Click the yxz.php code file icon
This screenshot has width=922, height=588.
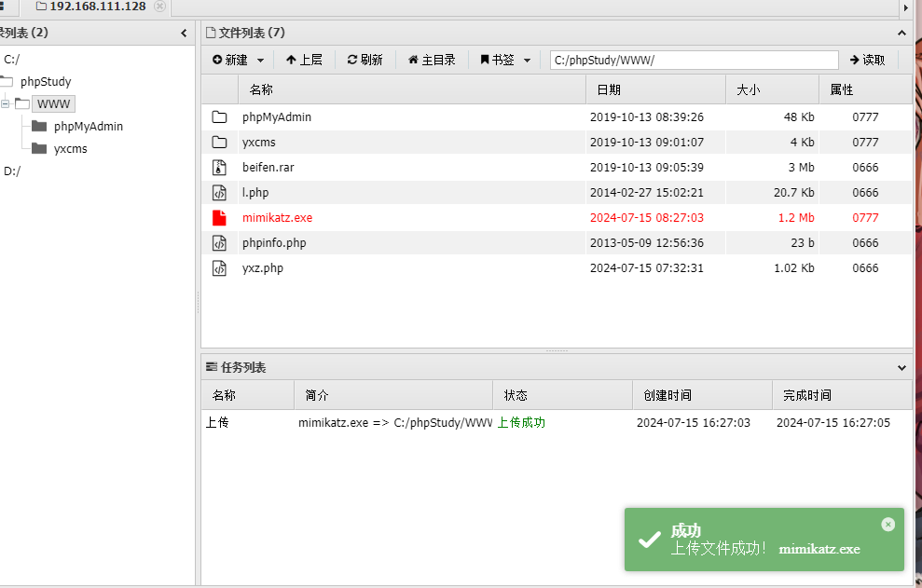click(219, 268)
